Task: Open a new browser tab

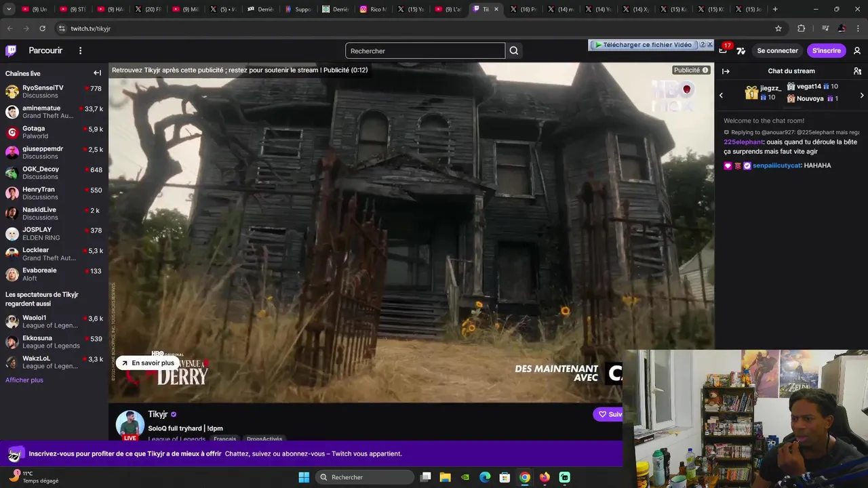Action: point(775,9)
